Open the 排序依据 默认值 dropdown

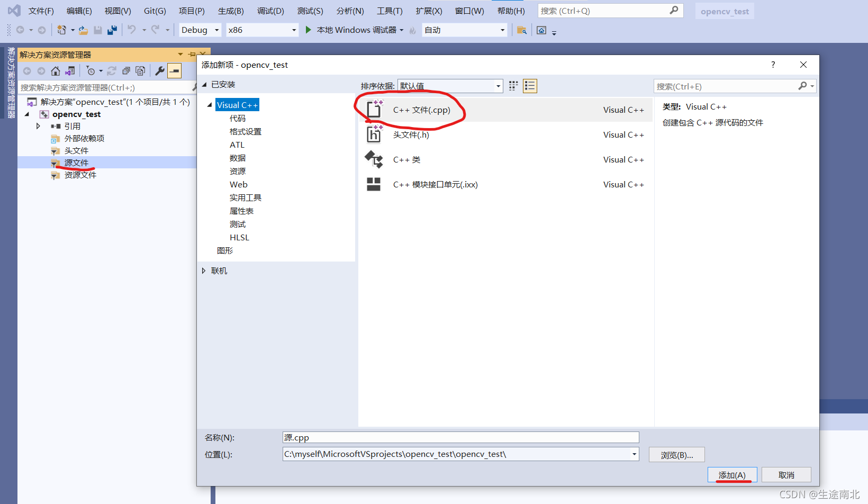tap(450, 86)
